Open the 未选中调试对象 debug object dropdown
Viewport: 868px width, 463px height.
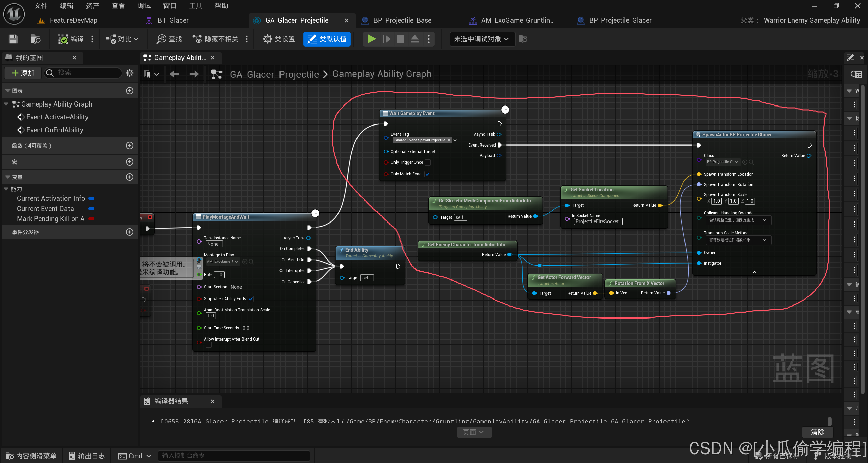pos(481,39)
